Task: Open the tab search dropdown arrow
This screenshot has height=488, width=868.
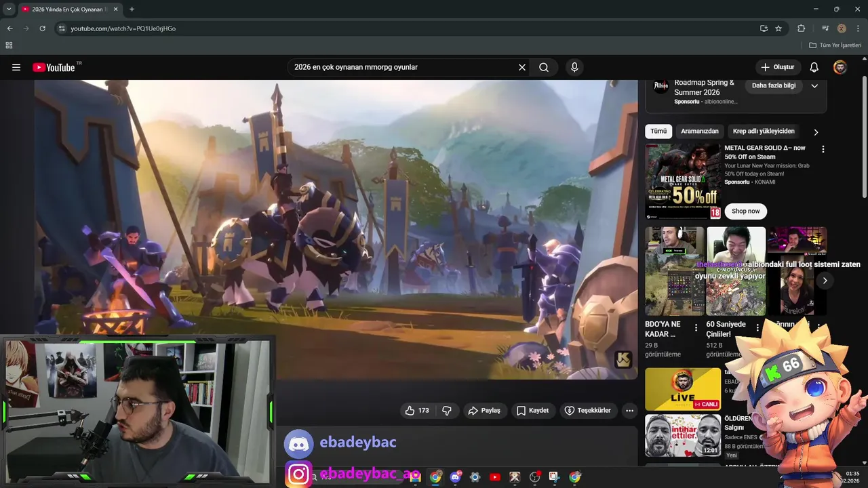Action: pos(9,9)
